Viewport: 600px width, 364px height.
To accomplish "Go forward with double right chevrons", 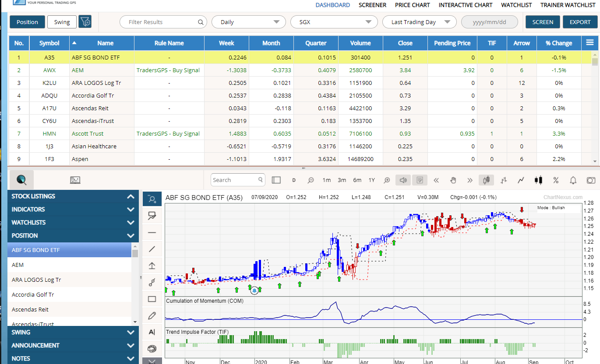I will (470, 180).
